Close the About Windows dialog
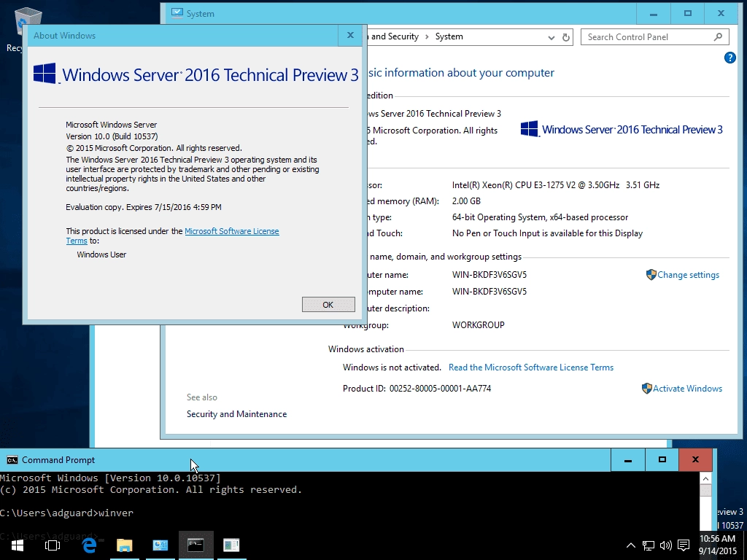The width and height of the screenshot is (747, 560). pyautogui.click(x=350, y=35)
